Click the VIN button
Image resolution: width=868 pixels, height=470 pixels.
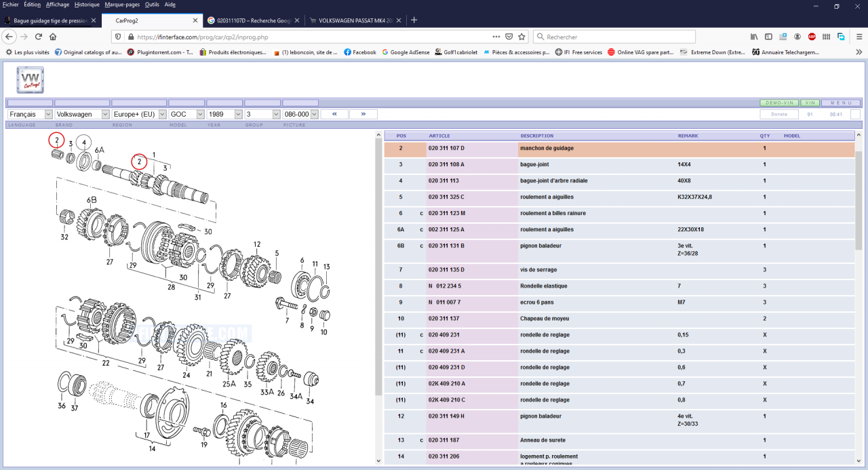point(810,103)
